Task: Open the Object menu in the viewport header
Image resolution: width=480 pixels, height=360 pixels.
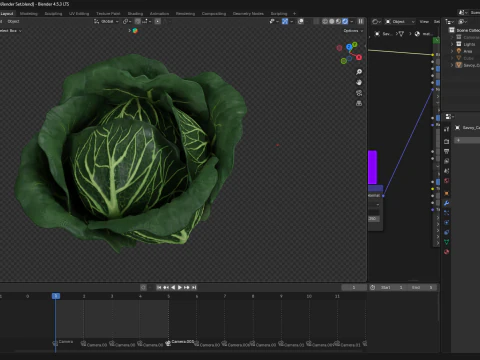Action: click(x=13, y=21)
